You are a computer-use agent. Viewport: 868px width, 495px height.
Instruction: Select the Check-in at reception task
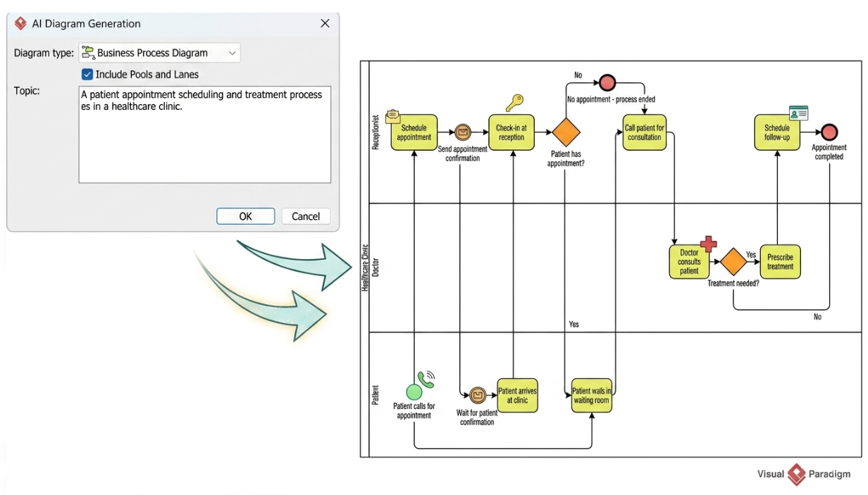(512, 132)
